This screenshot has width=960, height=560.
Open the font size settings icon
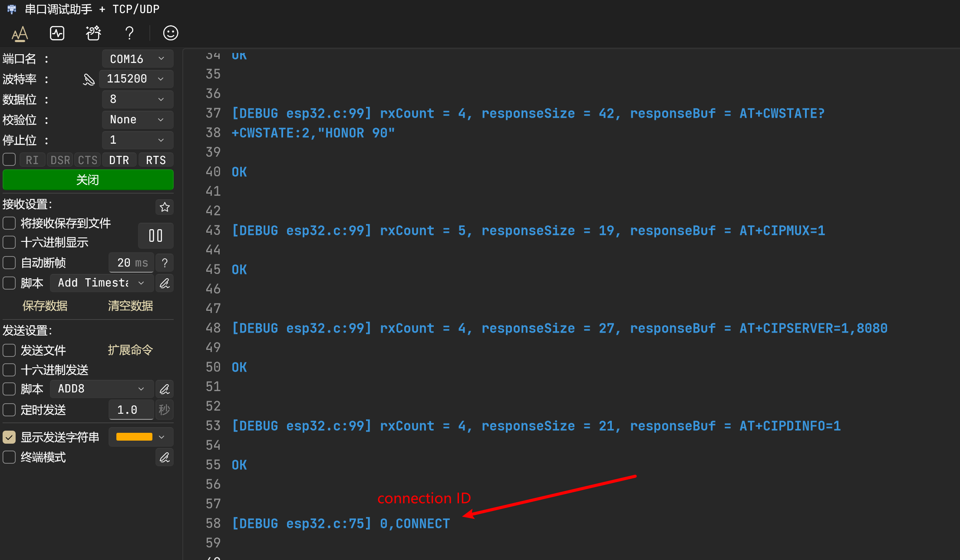tap(20, 33)
